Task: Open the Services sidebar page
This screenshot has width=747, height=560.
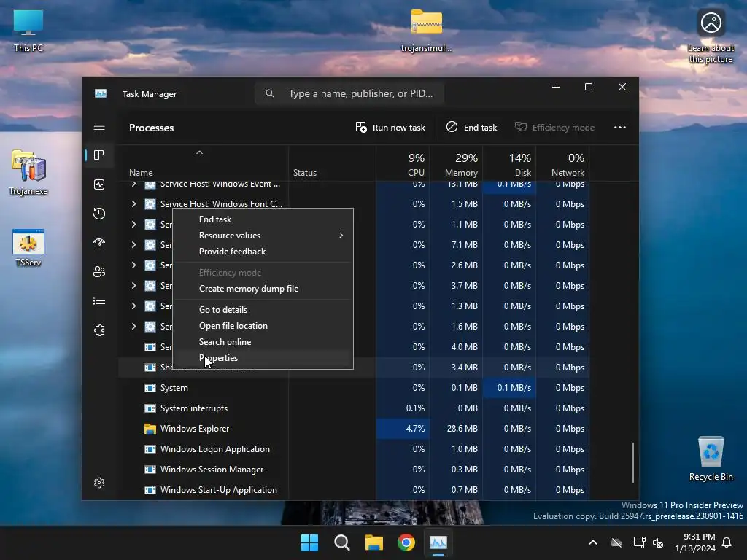Action: (99, 330)
